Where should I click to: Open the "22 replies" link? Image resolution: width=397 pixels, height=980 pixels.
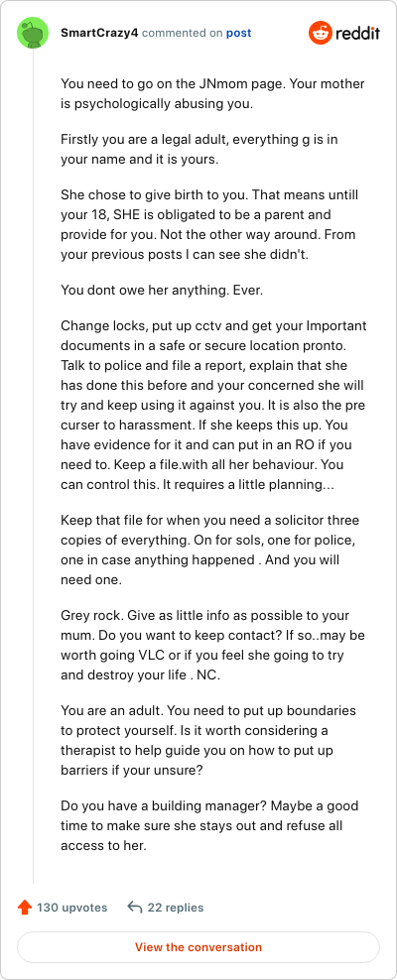tap(176, 908)
